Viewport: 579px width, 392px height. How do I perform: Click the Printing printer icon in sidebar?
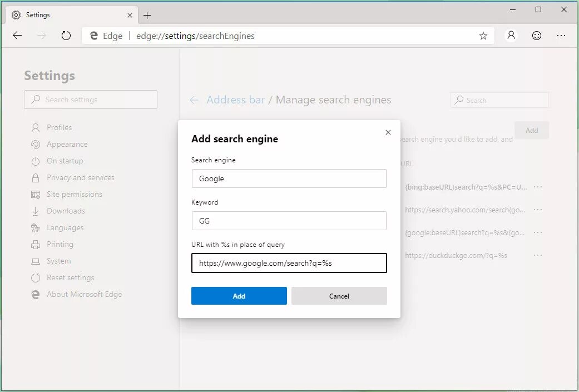point(36,244)
